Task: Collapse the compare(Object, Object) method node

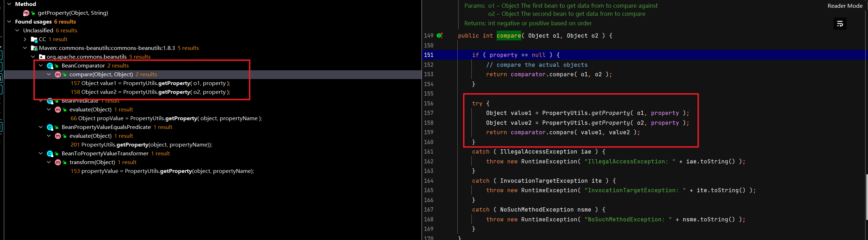Action: click(x=49, y=74)
